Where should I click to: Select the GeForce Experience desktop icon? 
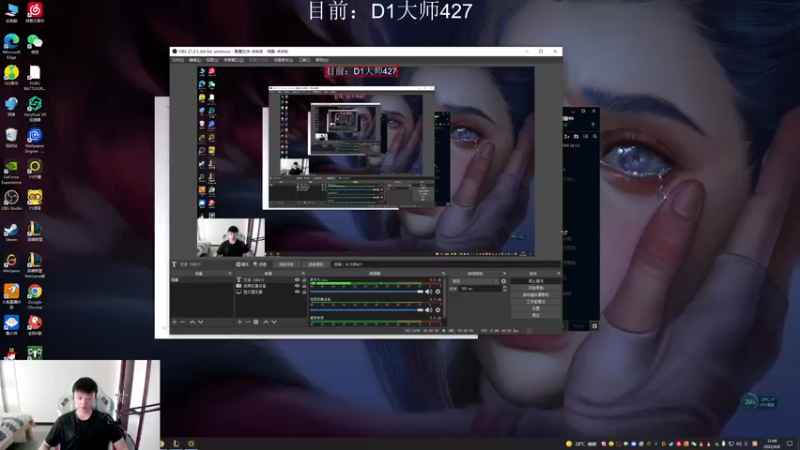click(x=11, y=172)
